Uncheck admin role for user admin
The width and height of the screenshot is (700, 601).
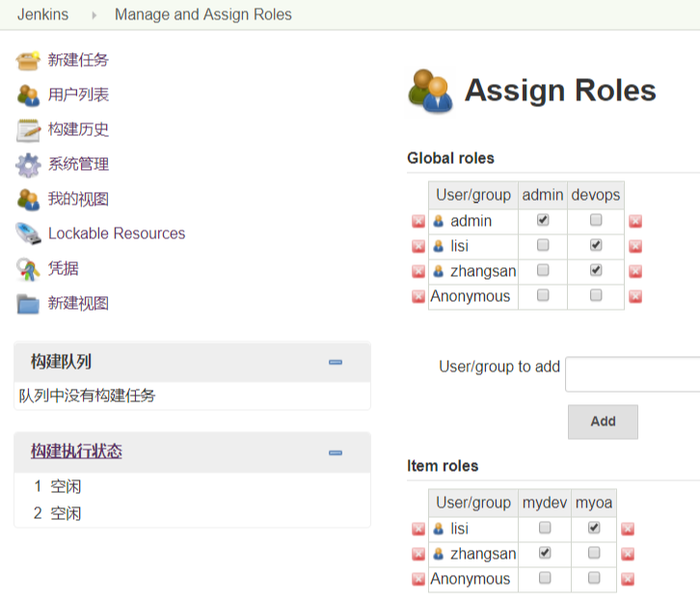543,220
